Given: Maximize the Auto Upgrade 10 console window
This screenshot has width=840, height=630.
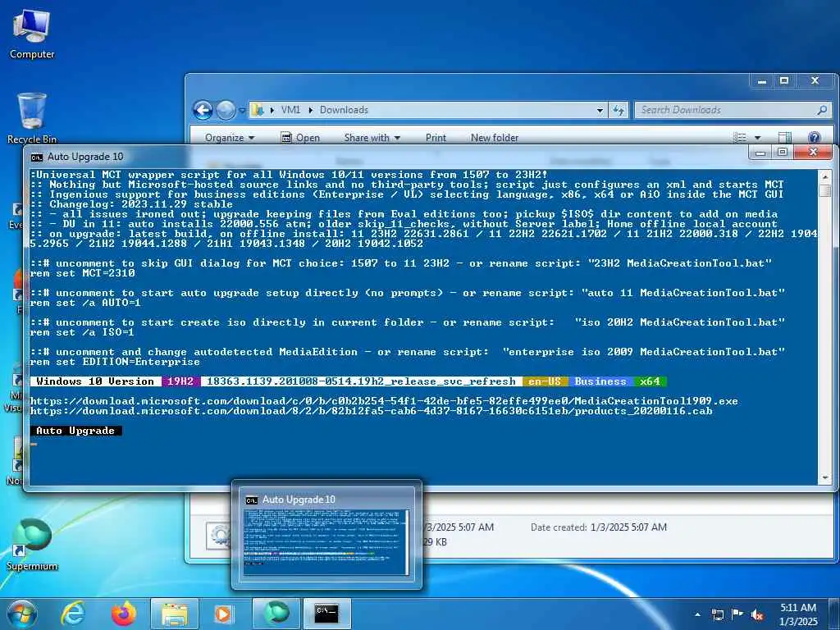Looking at the screenshot, I should (x=782, y=153).
